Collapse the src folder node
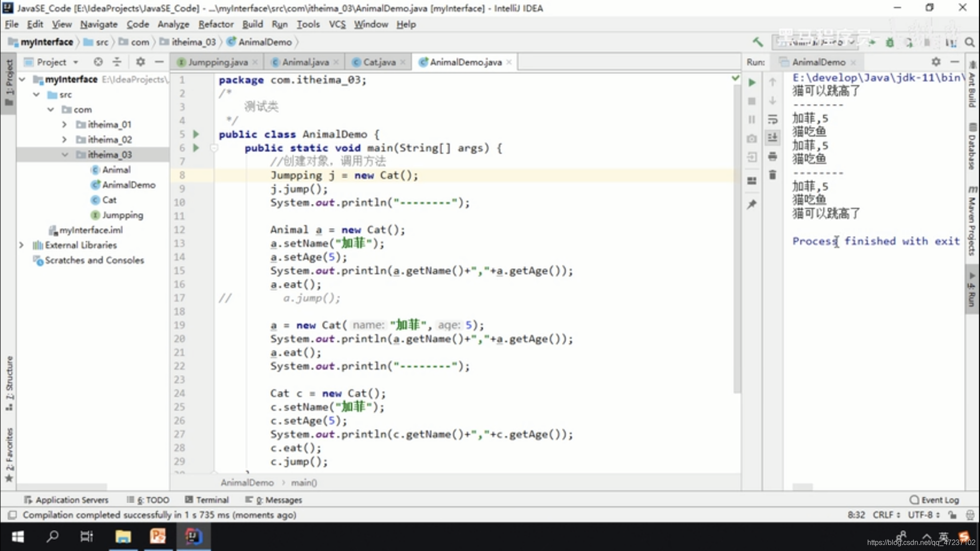980x551 pixels. point(37,94)
